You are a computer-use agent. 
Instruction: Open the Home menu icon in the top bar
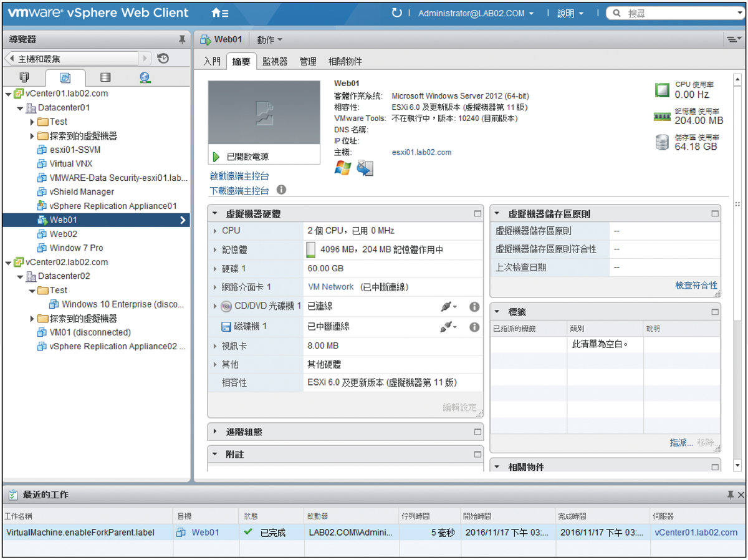click(219, 13)
